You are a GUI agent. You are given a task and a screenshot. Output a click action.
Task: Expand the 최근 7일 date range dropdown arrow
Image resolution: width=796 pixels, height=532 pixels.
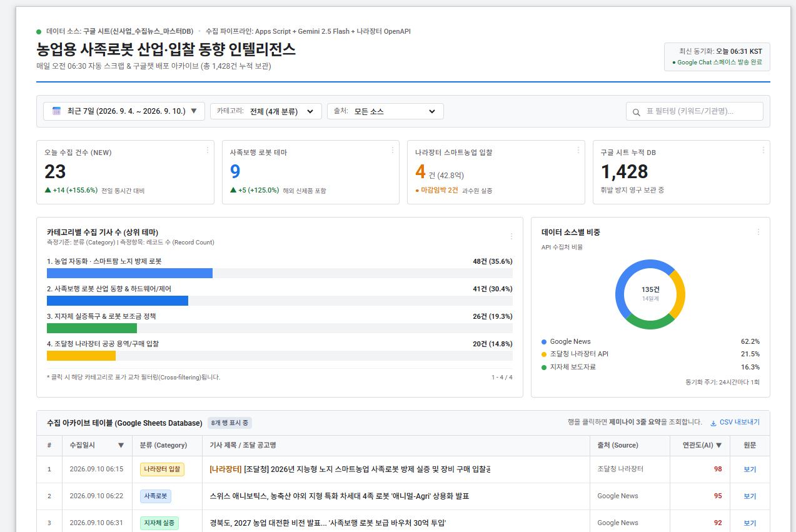tap(193, 111)
